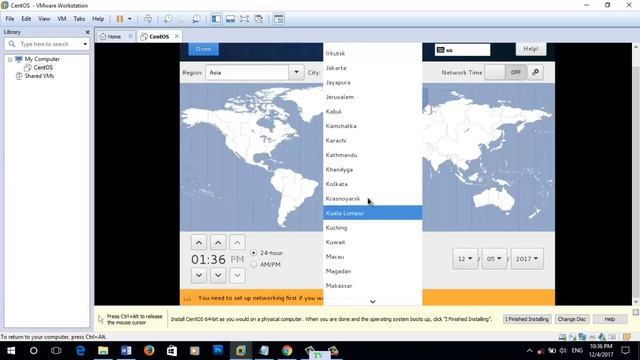Toggle the Network Time switch
The width and height of the screenshot is (640, 360).
pyautogui.click(x=505, y=72)
